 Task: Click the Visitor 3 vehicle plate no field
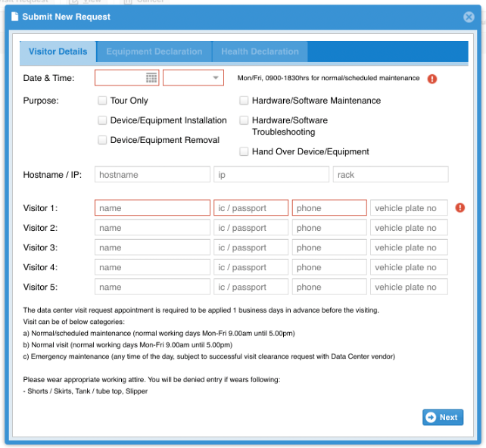(x=409, y=247)
